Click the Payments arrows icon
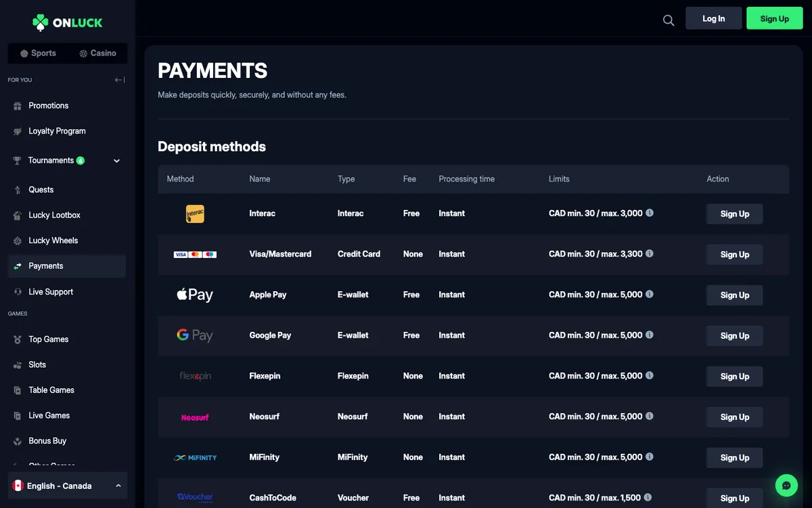 pyautogui.click(x=18, y=266)
